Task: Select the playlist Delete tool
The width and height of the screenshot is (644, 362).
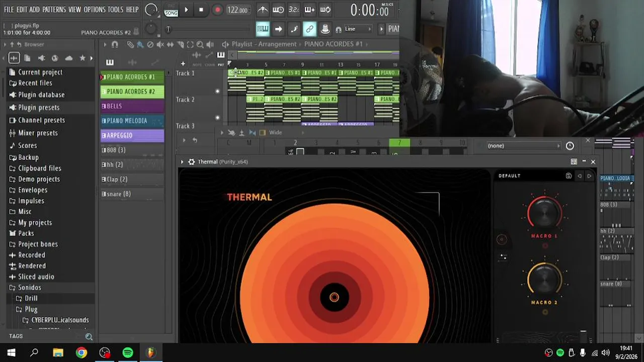Action: tap(150, 44)
